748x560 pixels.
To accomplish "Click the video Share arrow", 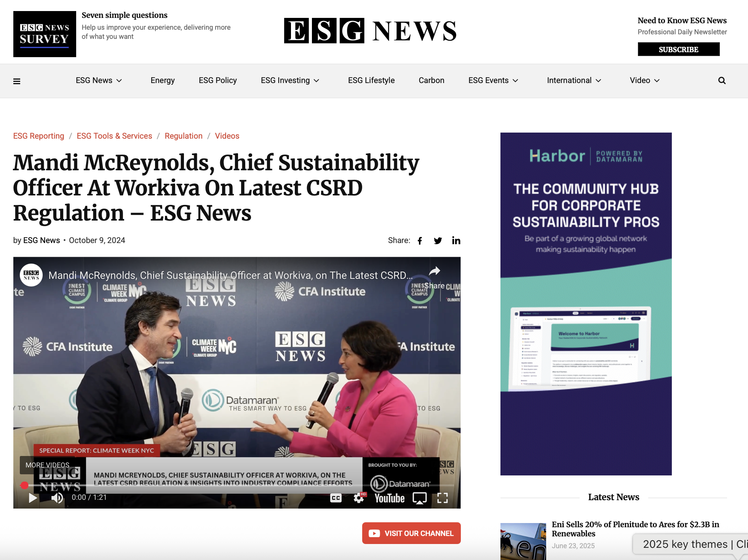I will pos(435,271).
